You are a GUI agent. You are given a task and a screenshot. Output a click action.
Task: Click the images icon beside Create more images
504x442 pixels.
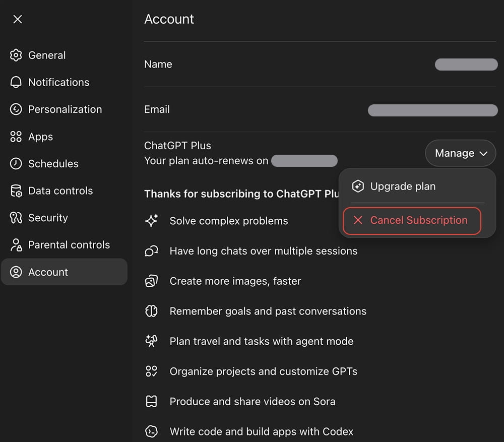tap(151, 281)
